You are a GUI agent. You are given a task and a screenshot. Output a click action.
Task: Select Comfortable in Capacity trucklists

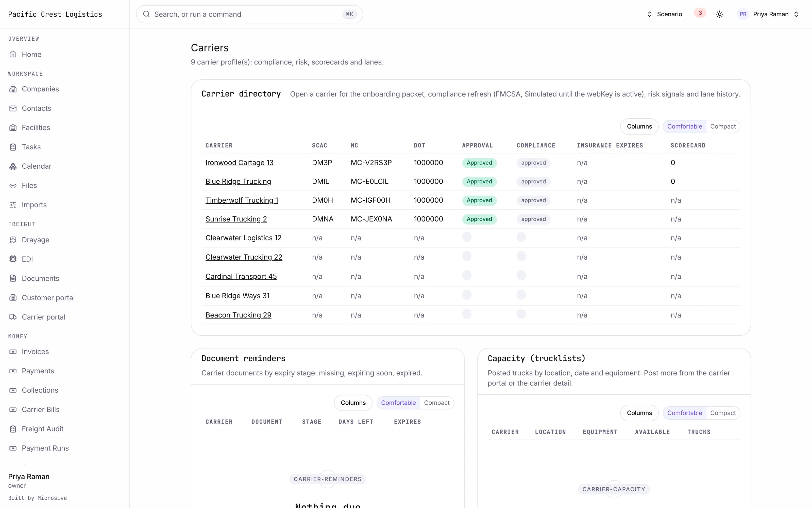click(x=685, y=413)
